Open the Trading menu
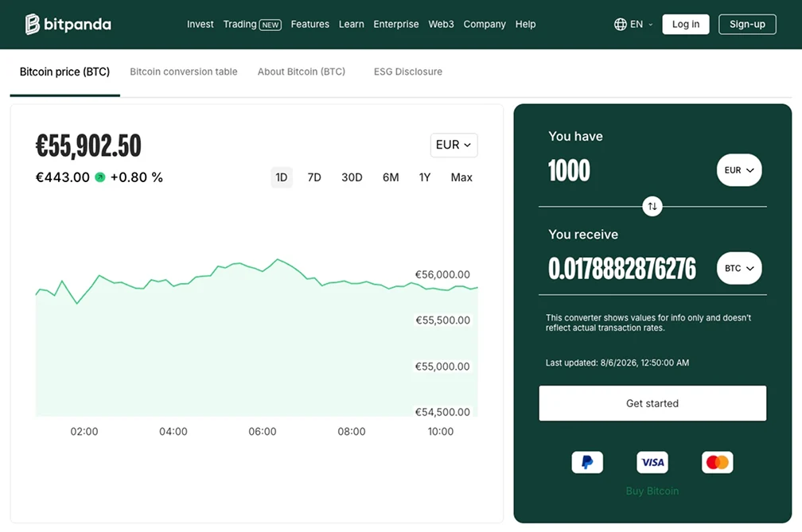This screenshot has width=802, height=532. pyautogui.click(x=239, y=24)
